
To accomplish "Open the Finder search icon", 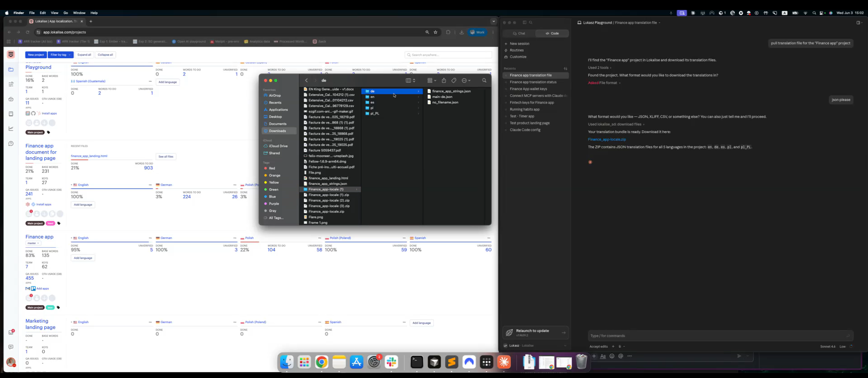I will click(484, 81).
